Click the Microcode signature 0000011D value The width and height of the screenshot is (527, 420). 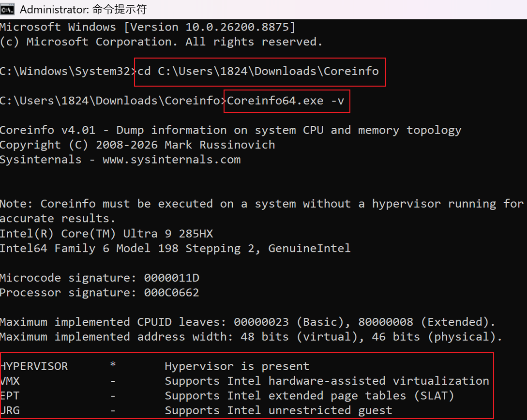pyautogui.click(x=172, y=278)
